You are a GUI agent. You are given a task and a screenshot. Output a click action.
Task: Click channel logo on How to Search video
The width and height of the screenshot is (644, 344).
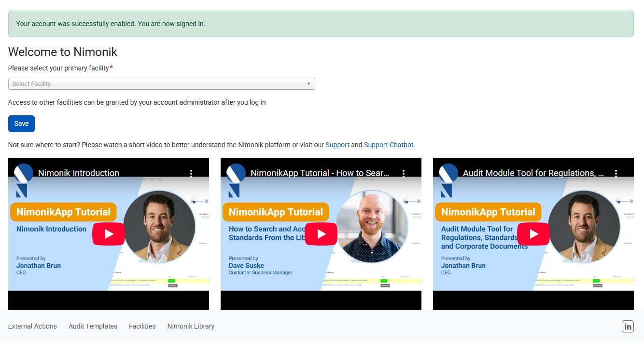[x=236, y=173]
